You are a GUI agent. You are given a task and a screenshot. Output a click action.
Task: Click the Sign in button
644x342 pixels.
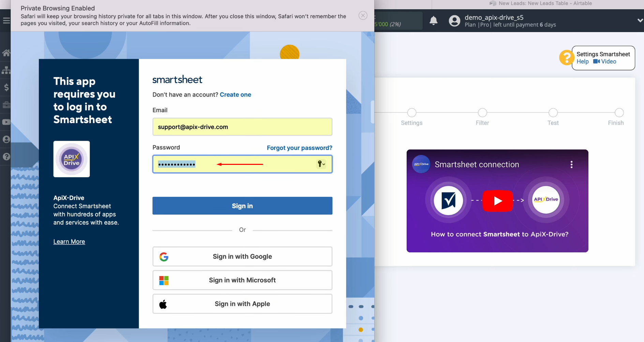(242, 205)
